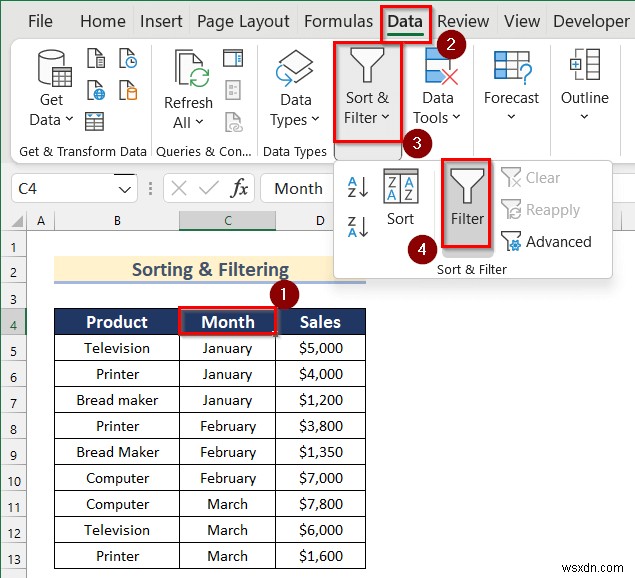The width and height of the screenshot is (635, 578).
Task: Switch to the Developer tab
Action: (x=591, y=21)
